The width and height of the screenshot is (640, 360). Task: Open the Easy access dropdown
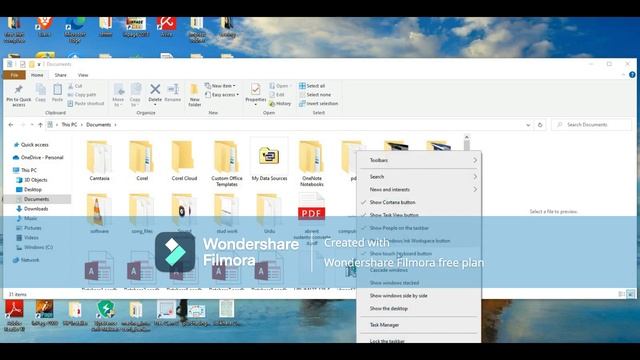tap(222, 95)
